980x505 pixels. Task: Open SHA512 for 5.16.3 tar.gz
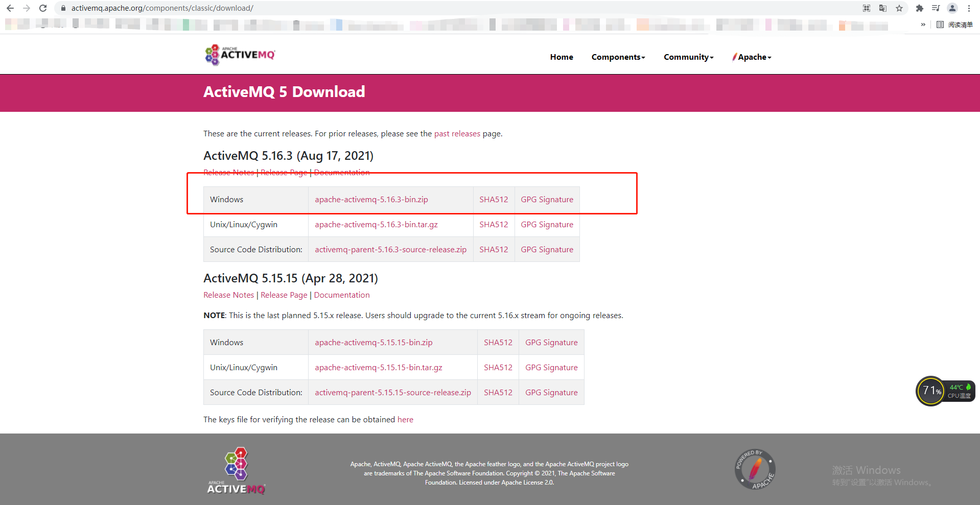[494, 225]
